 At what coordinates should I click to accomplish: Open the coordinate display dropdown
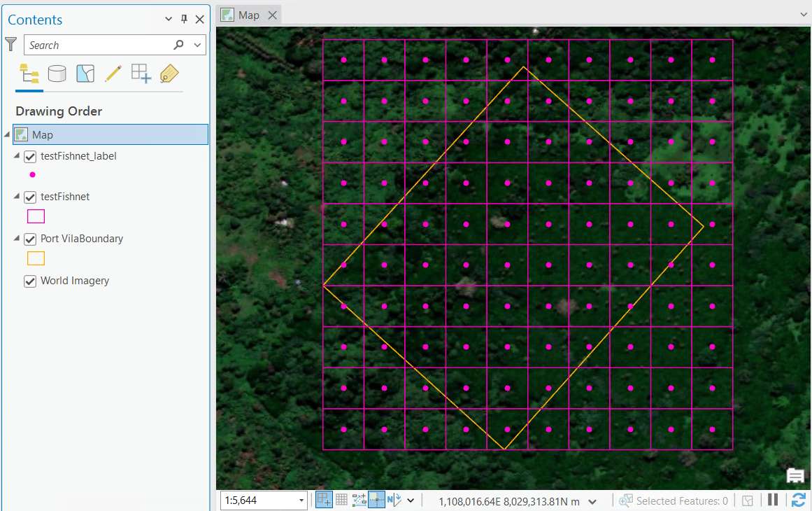coord(593,500)
